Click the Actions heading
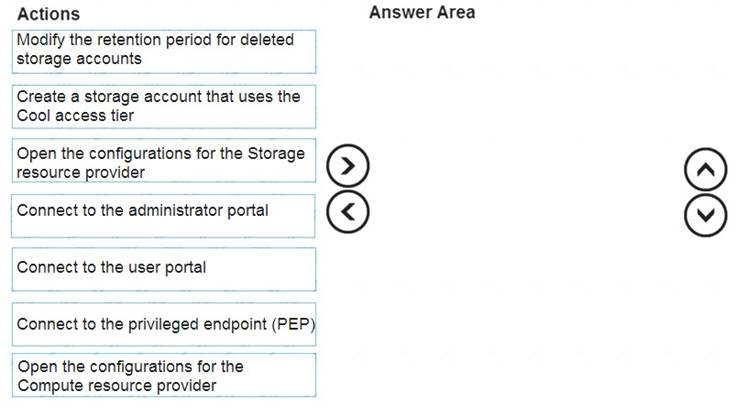 point(49,14)
